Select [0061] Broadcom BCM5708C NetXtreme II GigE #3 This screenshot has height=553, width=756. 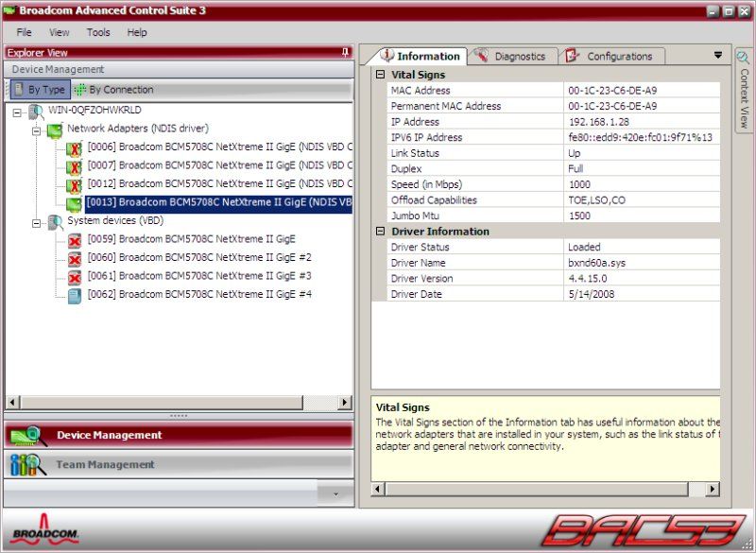tap(199, 276)
